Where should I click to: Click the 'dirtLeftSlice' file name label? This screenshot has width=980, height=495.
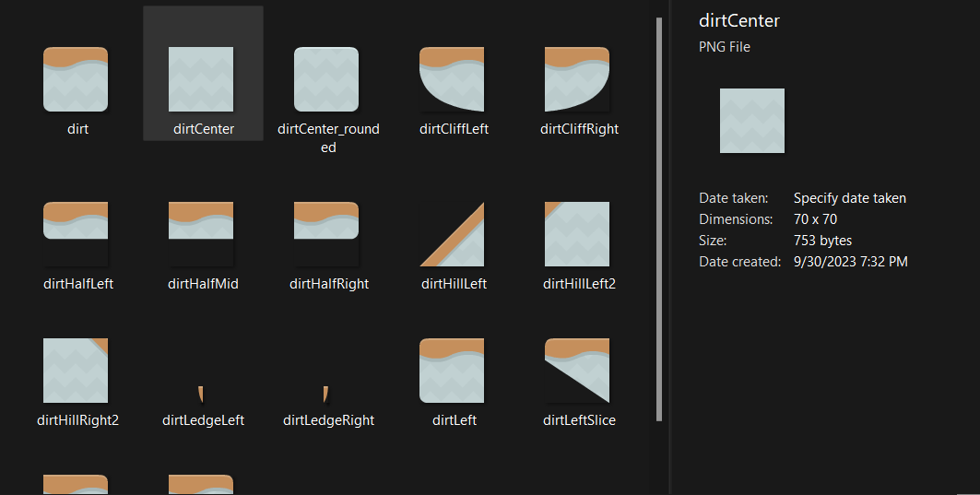(579, 420)
